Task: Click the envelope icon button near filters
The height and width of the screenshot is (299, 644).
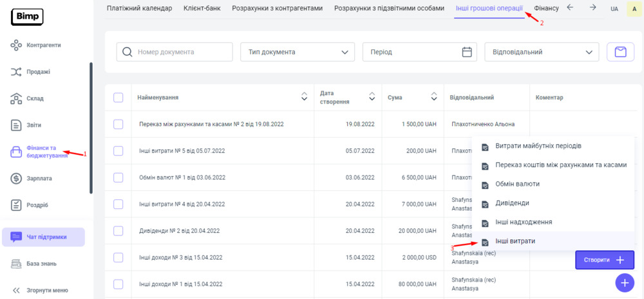Action: (620, 52)
